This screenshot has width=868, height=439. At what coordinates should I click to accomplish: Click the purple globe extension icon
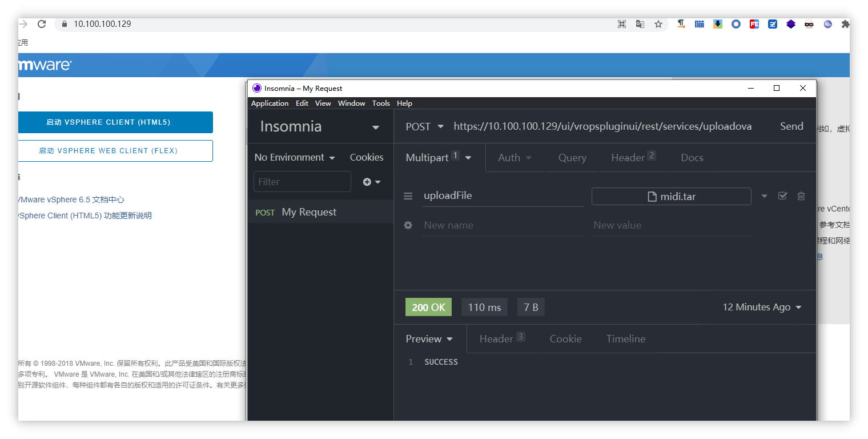point(827,24)
